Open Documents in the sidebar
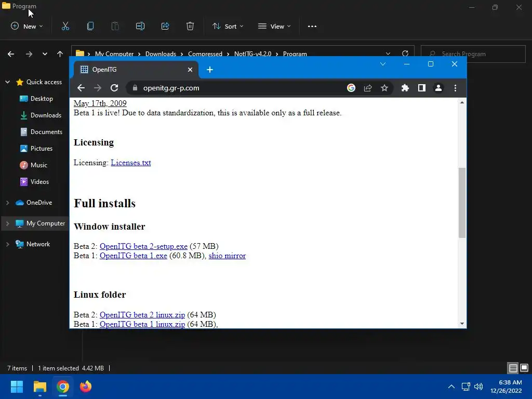Screen dimensions: 532x399 pos(41,131)
